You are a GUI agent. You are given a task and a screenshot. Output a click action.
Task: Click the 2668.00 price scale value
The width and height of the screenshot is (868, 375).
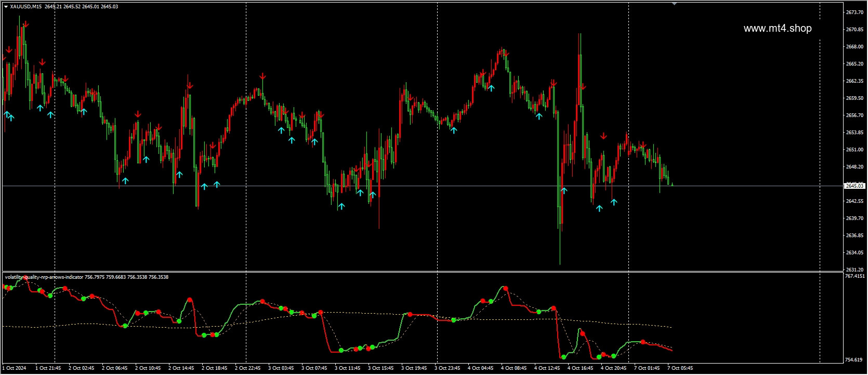[x=854, y=47]
